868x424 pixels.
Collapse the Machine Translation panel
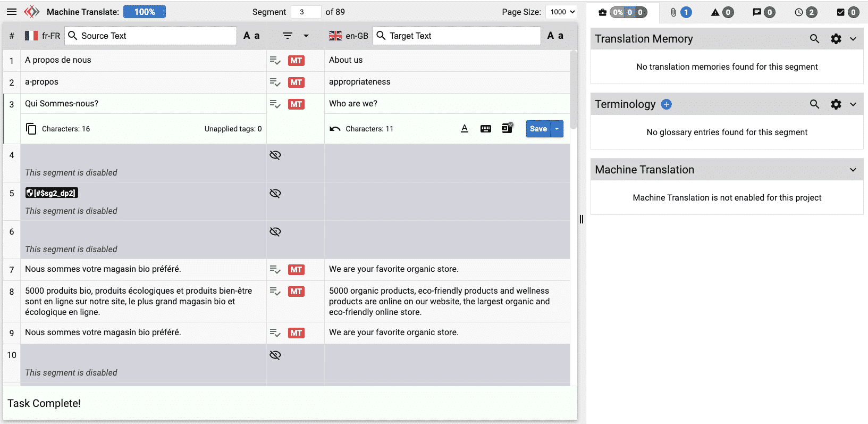tap(853, 170)
